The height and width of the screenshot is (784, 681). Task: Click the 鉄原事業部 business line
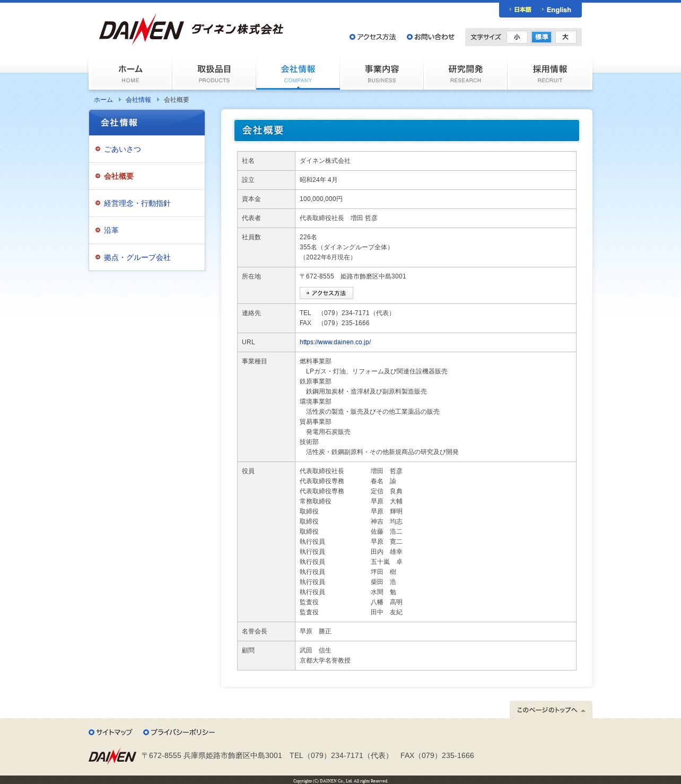(316, 381)
